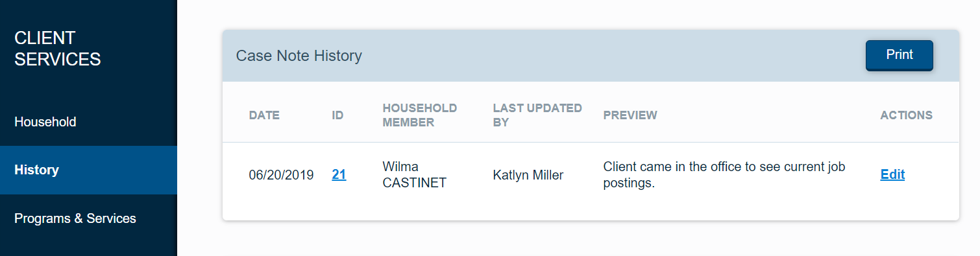Open case note ID 21 link
Viewport: 980px width, 256px height.
(339, 174)
